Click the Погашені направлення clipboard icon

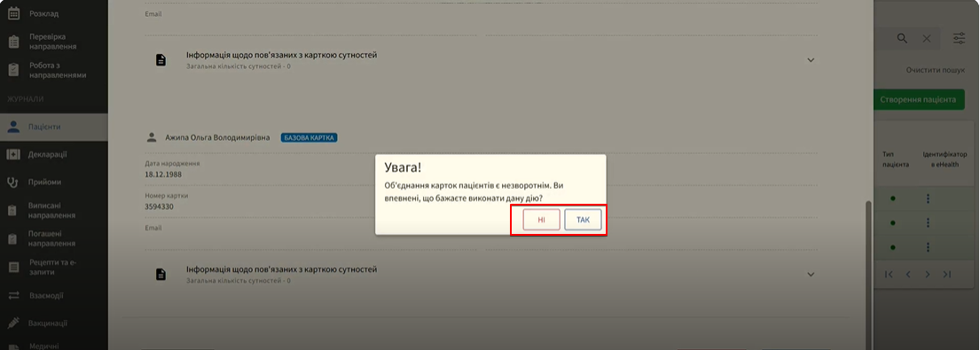[13, 239]
